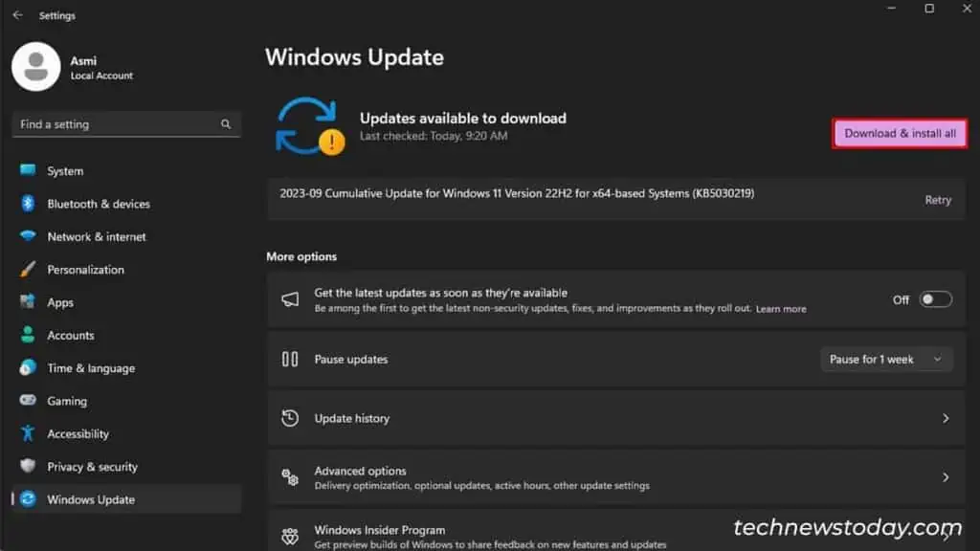
Task: Select Windows Update in the sidebar
Action: (88, 498)
